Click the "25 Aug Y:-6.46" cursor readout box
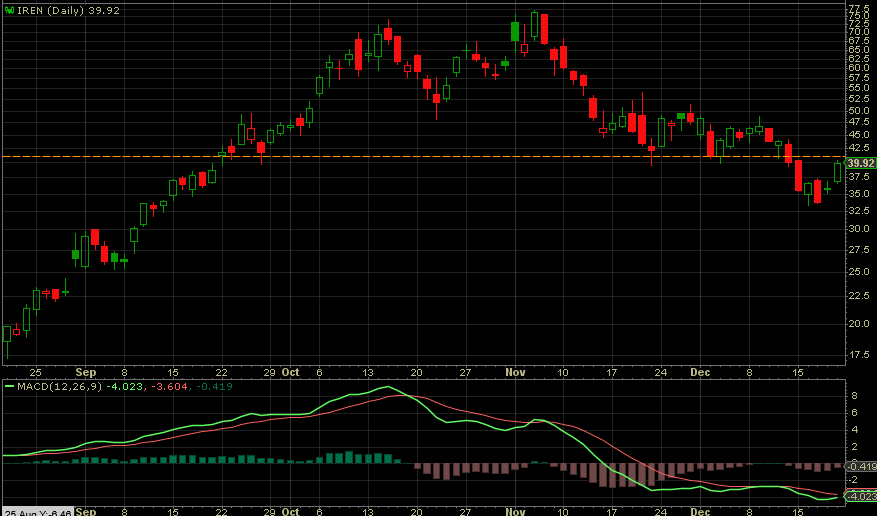The height and width of the screenshot is (516, 877). (37, 512)
